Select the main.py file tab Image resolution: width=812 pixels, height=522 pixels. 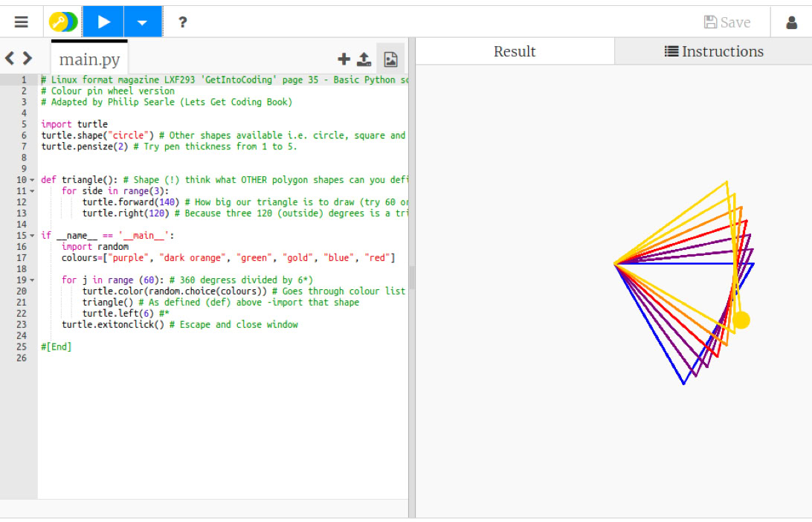point(89,59)
